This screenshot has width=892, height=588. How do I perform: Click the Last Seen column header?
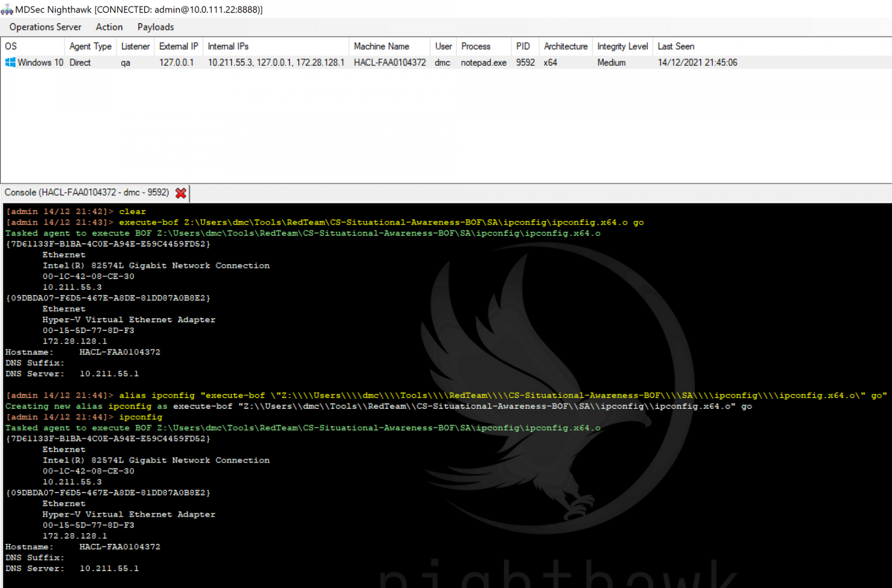tap(676, 46)
